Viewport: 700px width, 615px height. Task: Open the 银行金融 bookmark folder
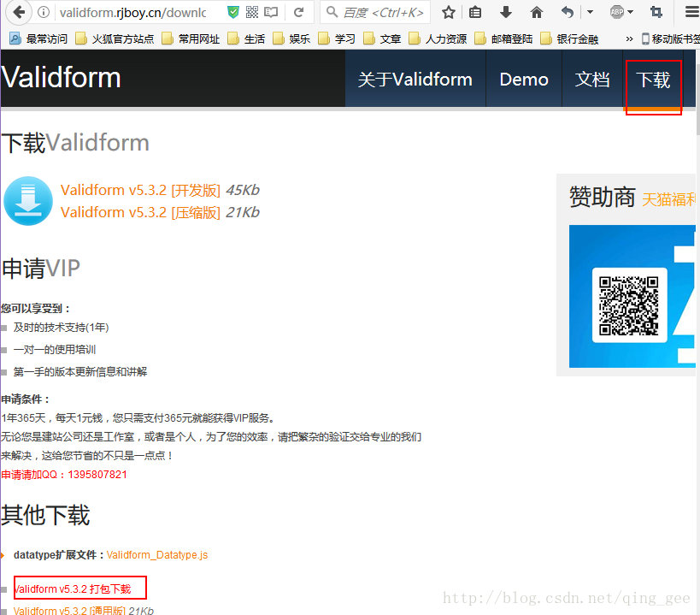pos(569,38)
